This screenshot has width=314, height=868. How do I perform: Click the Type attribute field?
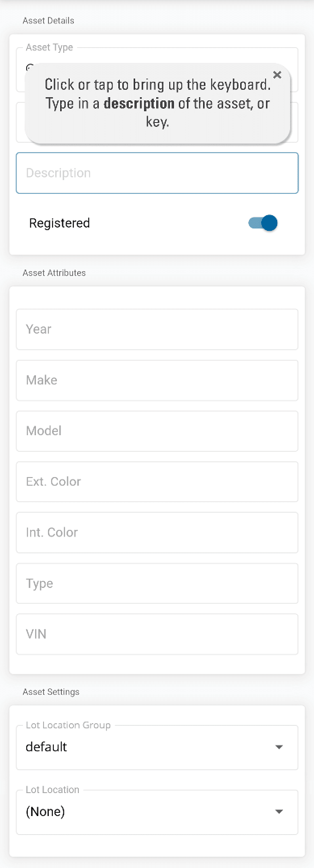click(x=157, y=584)
